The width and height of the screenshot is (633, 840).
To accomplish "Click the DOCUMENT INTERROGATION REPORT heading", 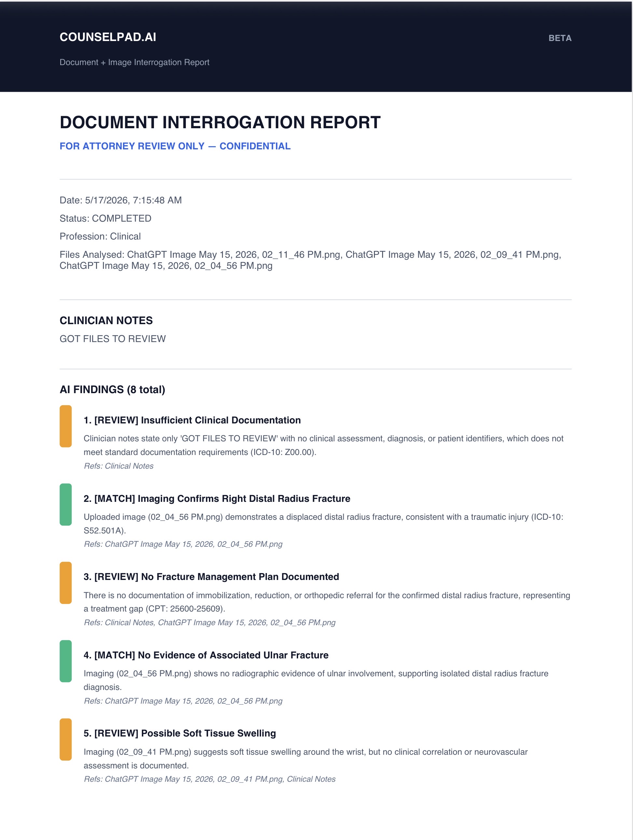I will (x=220, y=122).
